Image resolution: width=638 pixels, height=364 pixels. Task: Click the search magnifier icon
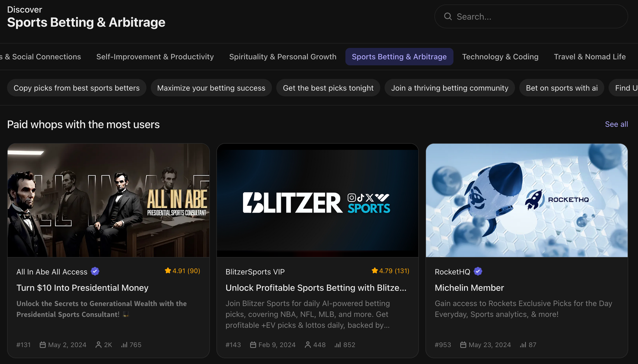click(448, 16)
